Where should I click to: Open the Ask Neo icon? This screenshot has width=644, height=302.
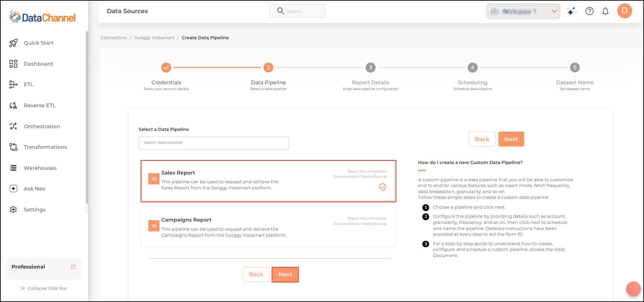coord(13,189)
